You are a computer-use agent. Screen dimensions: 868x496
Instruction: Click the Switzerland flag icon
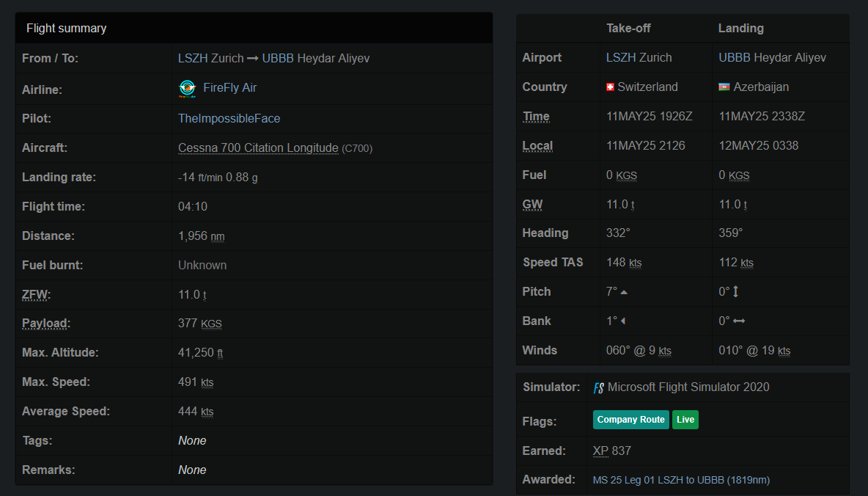pos(610,87)
